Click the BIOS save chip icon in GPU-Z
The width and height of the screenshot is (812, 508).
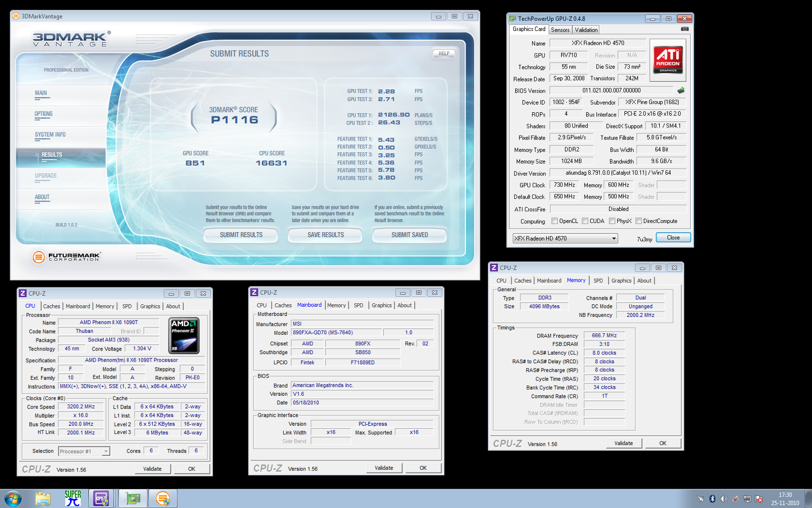681,90
